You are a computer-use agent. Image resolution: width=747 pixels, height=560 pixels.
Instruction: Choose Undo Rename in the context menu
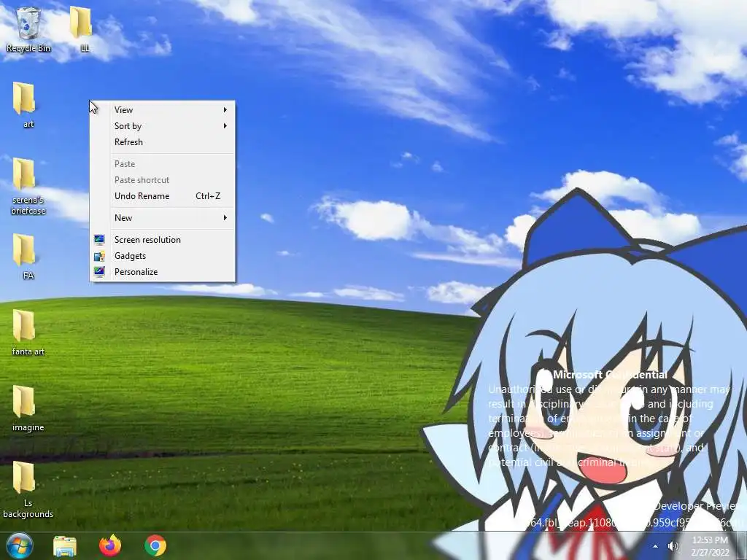click(x=163, y=196)
